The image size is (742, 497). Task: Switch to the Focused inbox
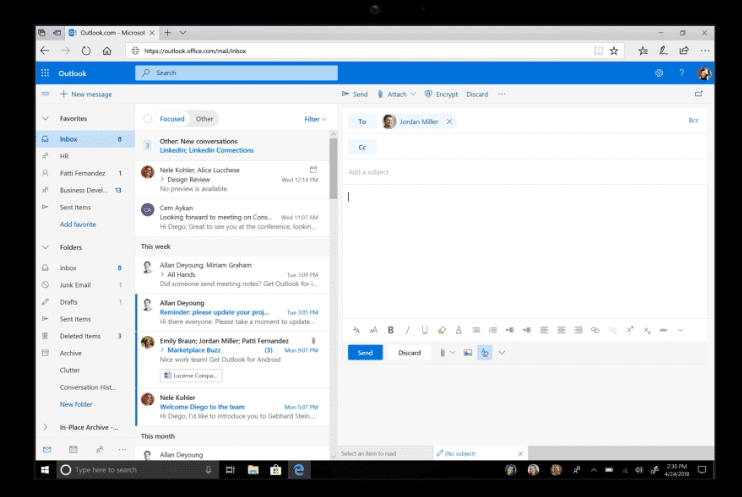coord(172,119)
